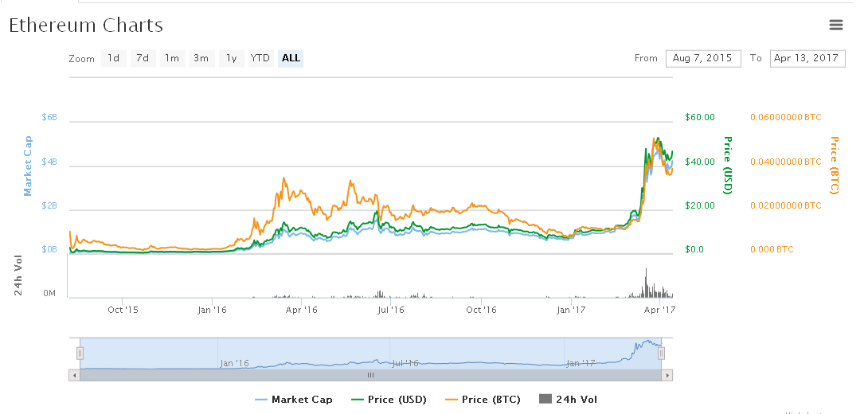The width and height of the screenshot is (868, 414).
Task: Click navigator scrollbar right arrow
Action: (667, 375)
